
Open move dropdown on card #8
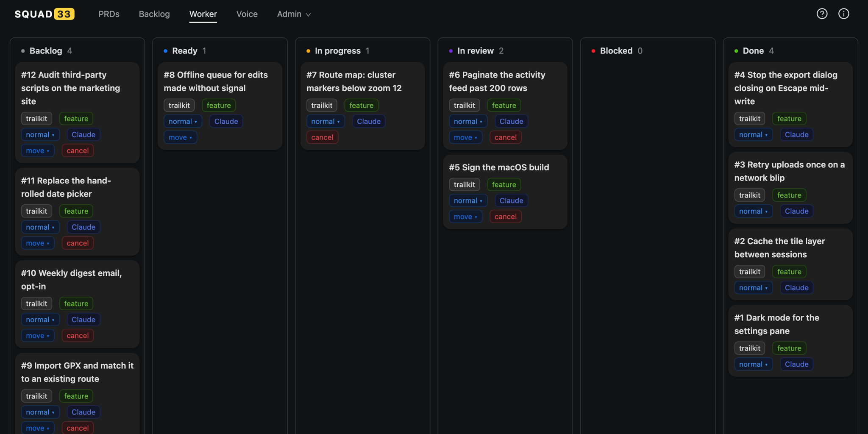[180, 137]
